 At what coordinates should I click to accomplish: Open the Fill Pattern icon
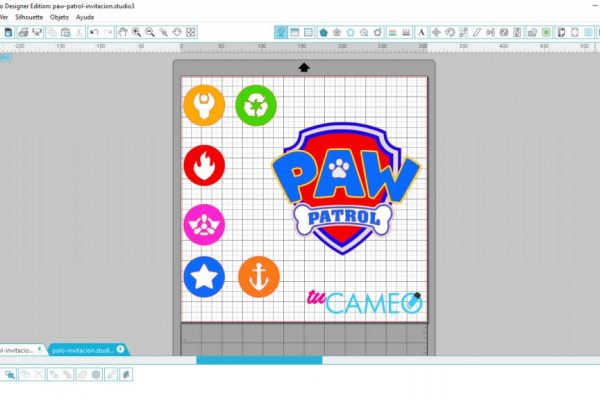[x=351, y=33]
